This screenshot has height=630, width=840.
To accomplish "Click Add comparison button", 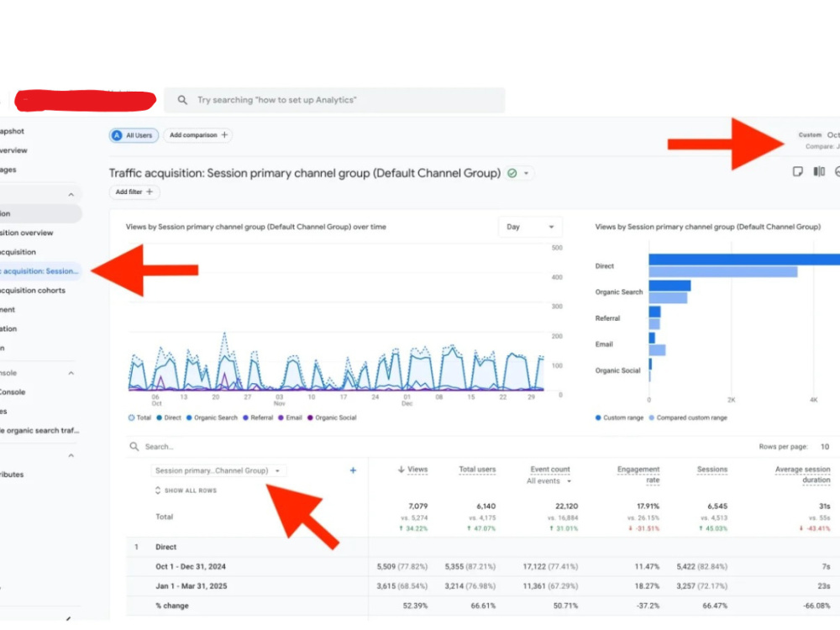I will click(198, 135).
